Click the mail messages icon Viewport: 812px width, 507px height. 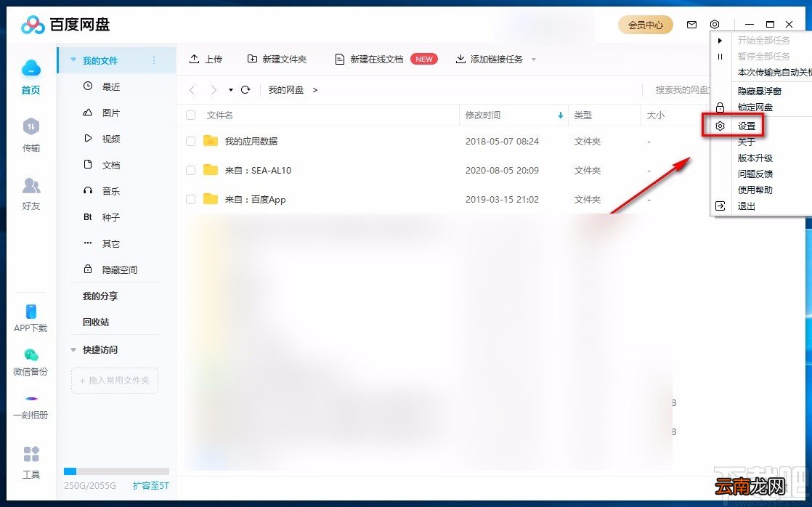691,25
